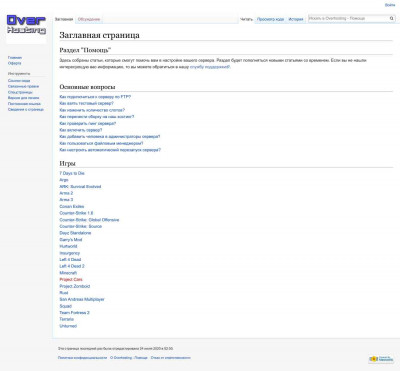Open the Hurtworld link
Screen dimensions: 400x371
click(x=68, y=246)
